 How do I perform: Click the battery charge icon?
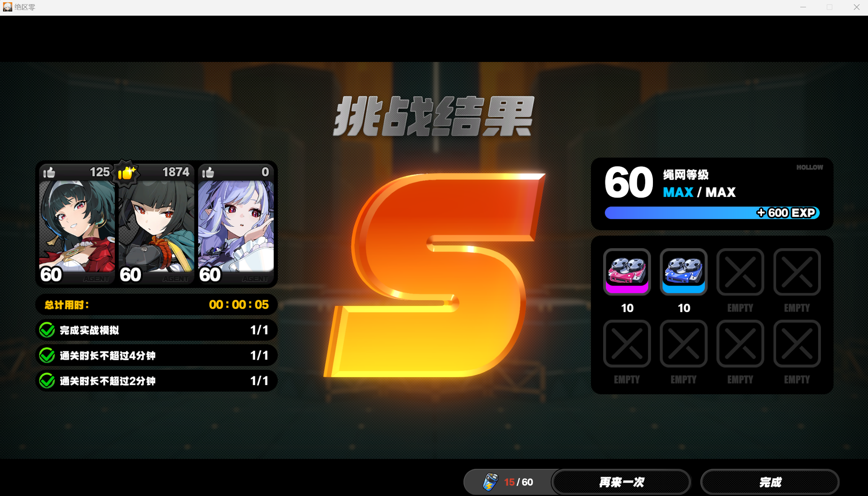490,482
